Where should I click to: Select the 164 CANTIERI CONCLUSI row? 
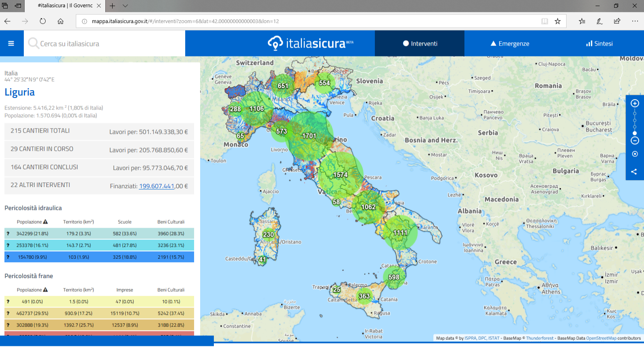(99, 167)
